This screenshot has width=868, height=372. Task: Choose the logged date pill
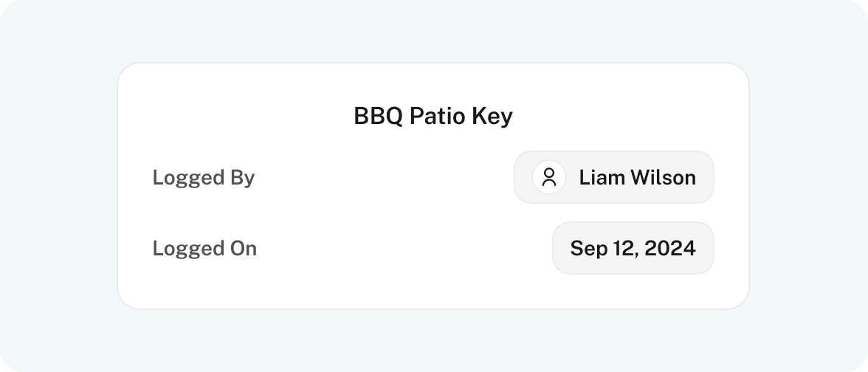click(x=633, y=248)
